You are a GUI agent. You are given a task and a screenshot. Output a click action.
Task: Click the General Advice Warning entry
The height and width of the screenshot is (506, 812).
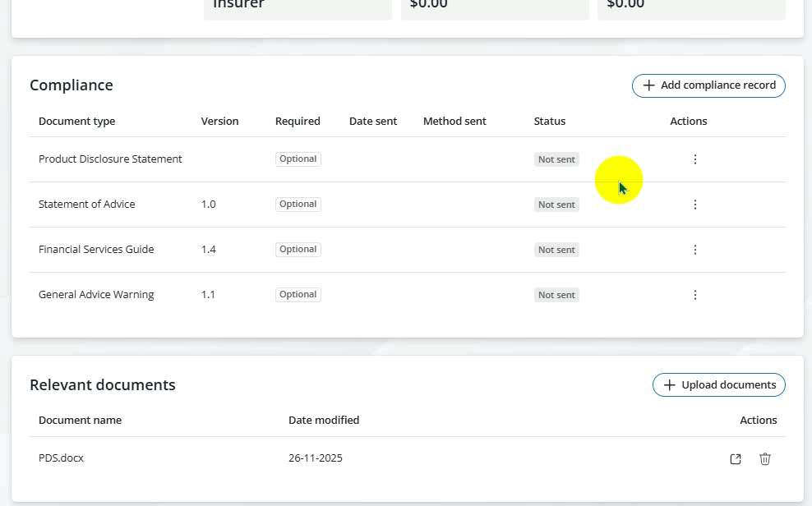96,295
